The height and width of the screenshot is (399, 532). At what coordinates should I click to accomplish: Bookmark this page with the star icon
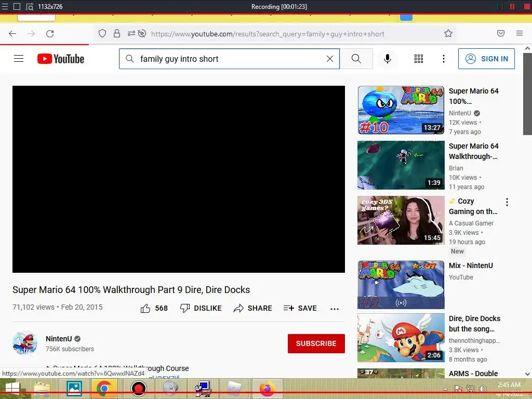click(448, 33)
